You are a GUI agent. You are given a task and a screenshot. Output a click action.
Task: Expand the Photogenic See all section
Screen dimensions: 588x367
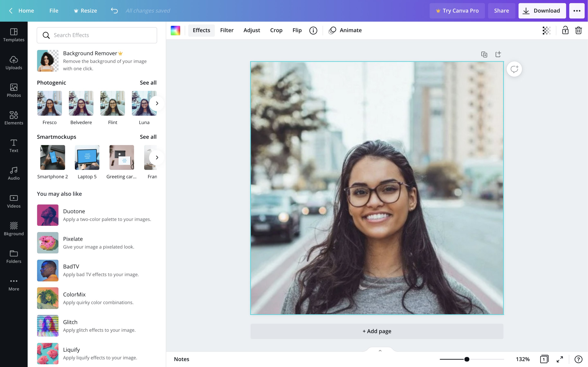(x=148, y=82)
